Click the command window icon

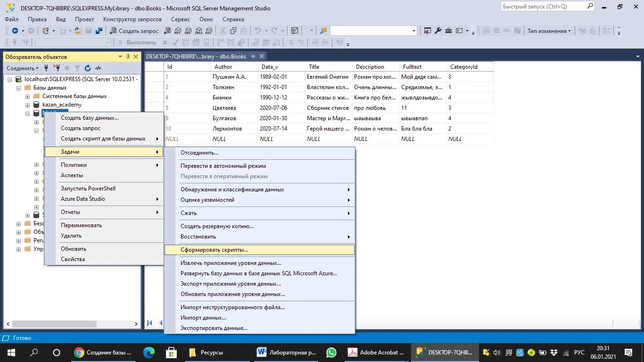click(459, 31)
